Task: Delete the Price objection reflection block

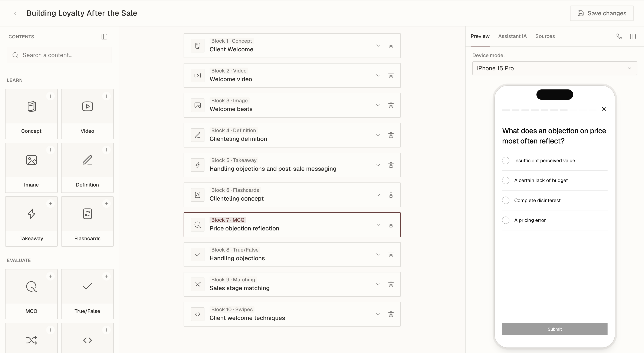Action: coord(391,225)
